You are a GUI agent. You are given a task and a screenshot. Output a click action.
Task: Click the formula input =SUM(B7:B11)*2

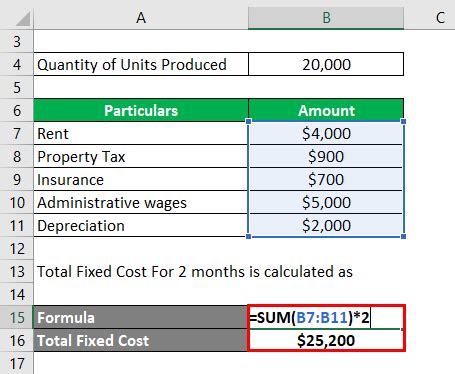(326, 317)
